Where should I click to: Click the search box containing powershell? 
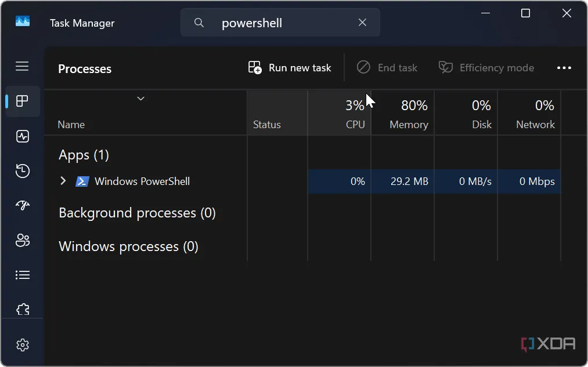(280, 23)
